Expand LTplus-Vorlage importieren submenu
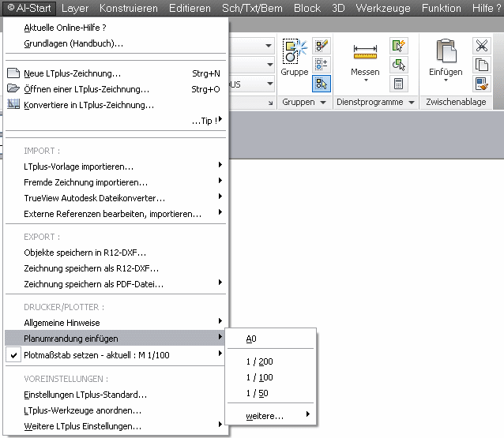The image size is (504, 438). coord(115,167)
